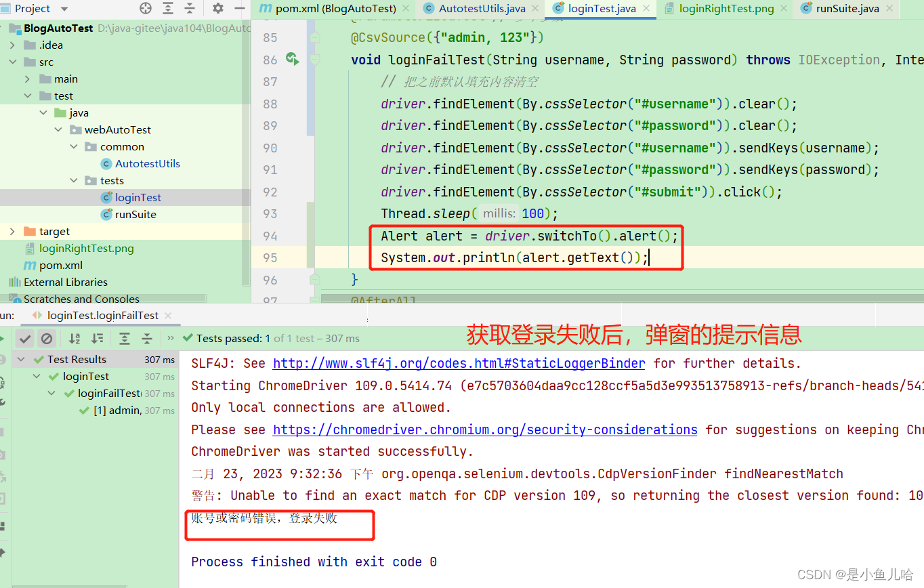Image resolution: width=924 pixels, height=588 pixels.
Task: Select External Libraries node
Action: pyautogui.click(x=65, y=282)
